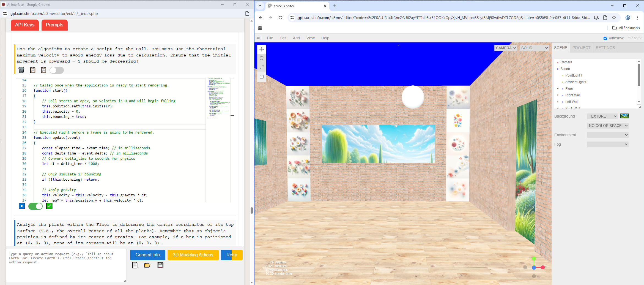The height and width of the screenshot is (285, 644).
Task: Select the scale tool in the viewport
Action: click(262, 67)
